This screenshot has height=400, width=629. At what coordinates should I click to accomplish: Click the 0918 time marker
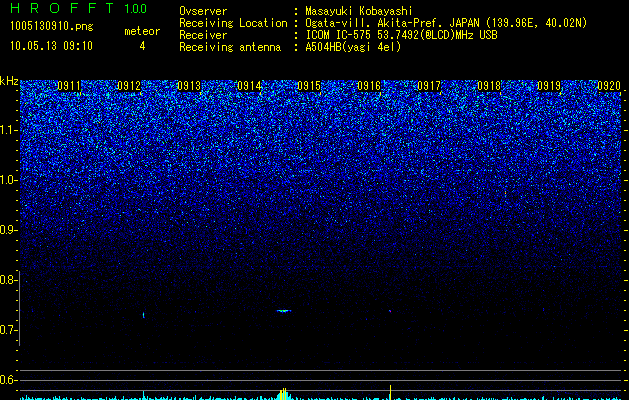click(x=489, y=86)
